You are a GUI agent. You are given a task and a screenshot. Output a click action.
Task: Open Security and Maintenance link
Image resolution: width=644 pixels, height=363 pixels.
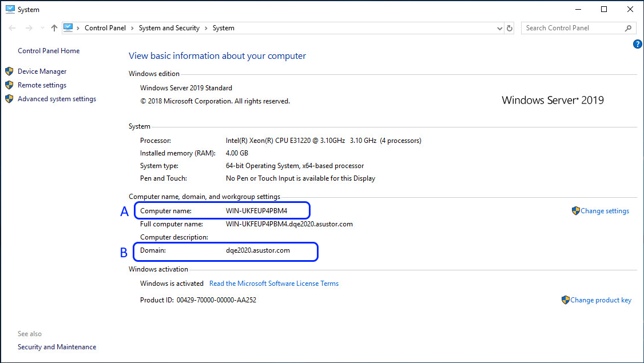[57, 347]
